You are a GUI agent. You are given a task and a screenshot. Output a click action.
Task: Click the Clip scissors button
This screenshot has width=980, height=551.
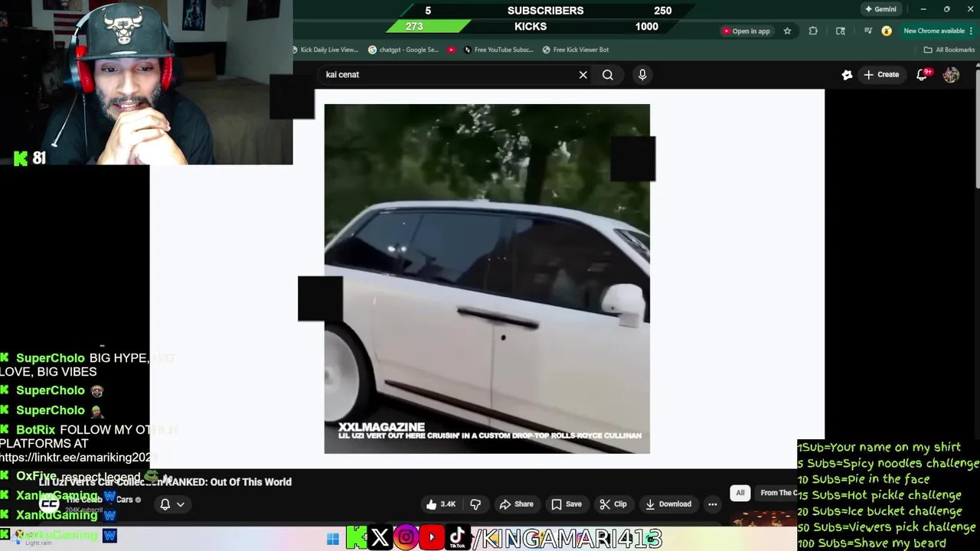coord(613,504)
